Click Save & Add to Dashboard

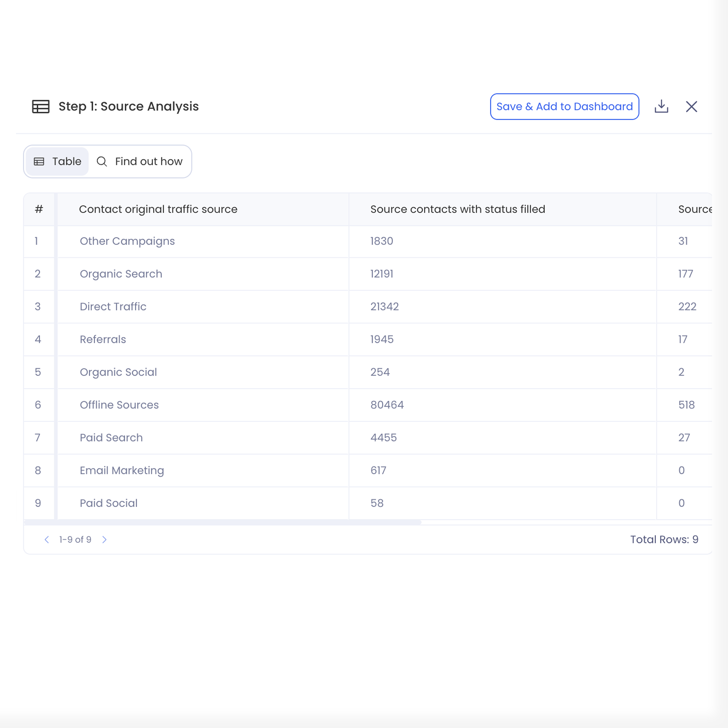tap(564, 107)
